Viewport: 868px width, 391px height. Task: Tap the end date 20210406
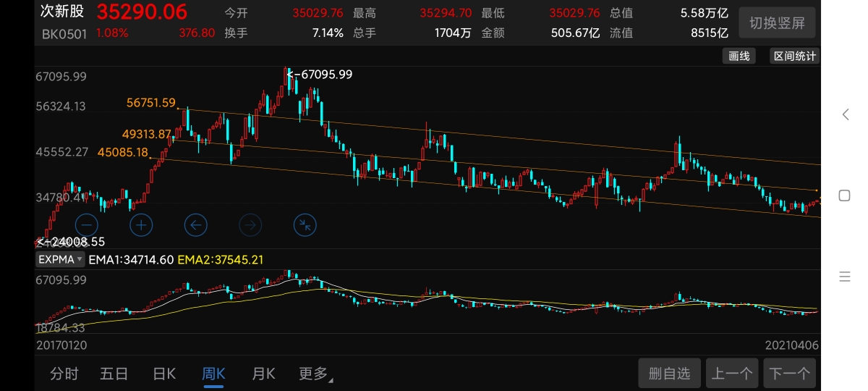(x=792, y=345)
